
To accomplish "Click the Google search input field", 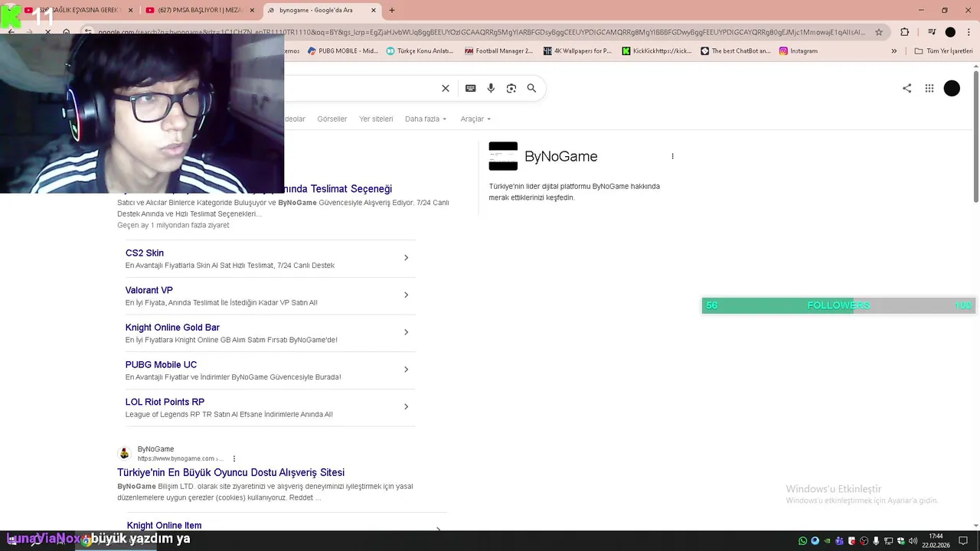I will click(360, 88).
